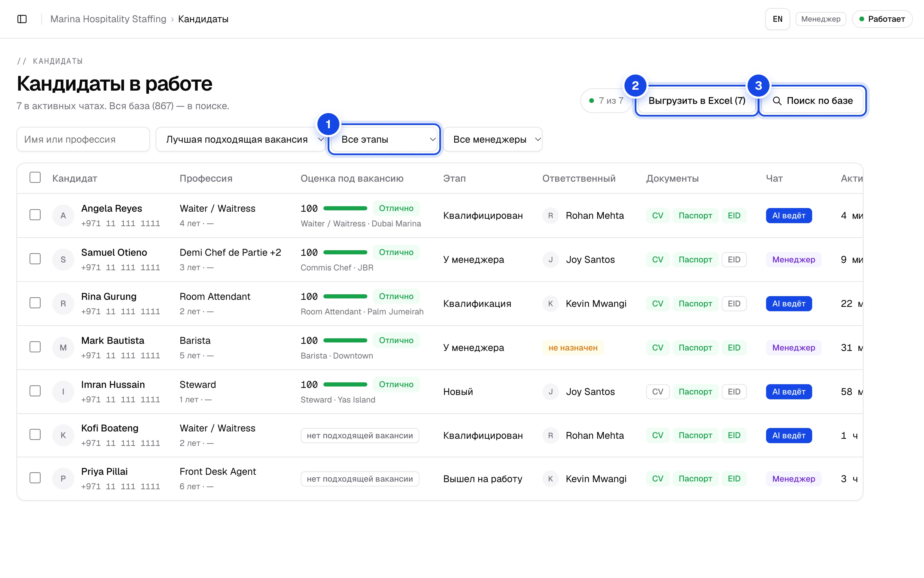This screenshot has width=924, height=578.
Task: Focus the Имя или профессия search field
Action: coord(83,140)
